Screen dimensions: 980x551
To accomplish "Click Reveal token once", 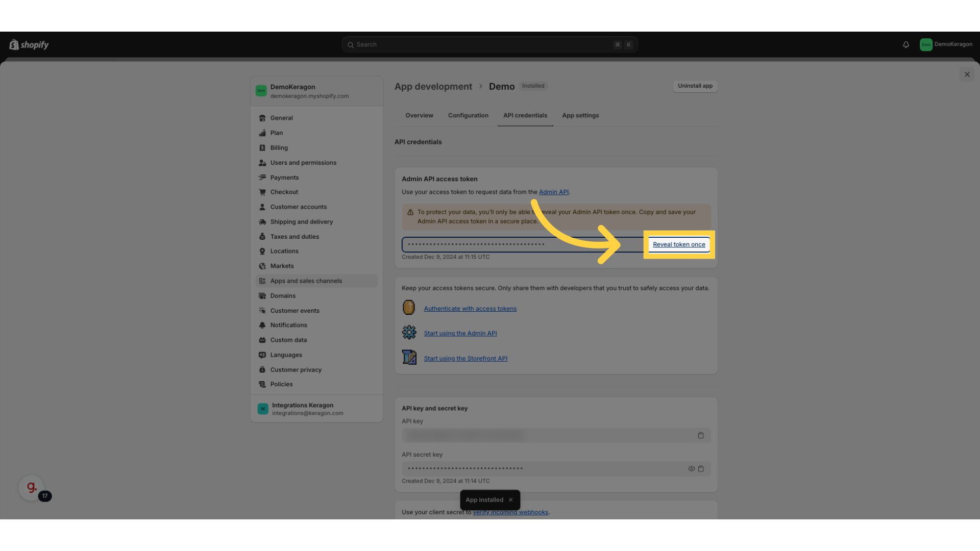I will pos(679,245).
